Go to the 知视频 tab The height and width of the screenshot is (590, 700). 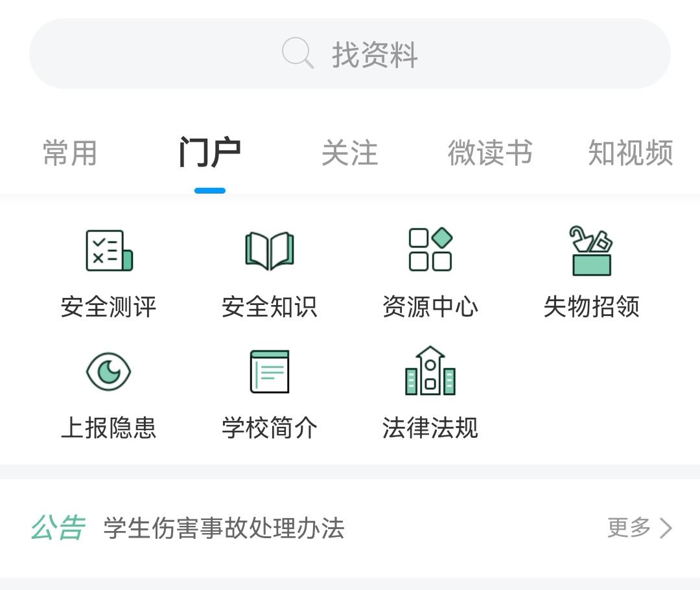click(630, 153)
